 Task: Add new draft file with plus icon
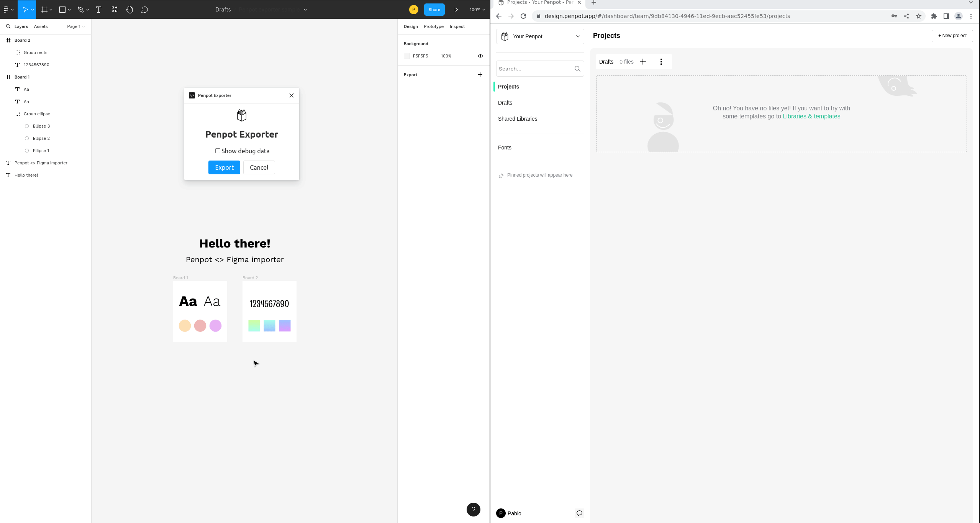pyautogui.click(x=643, y=62)
